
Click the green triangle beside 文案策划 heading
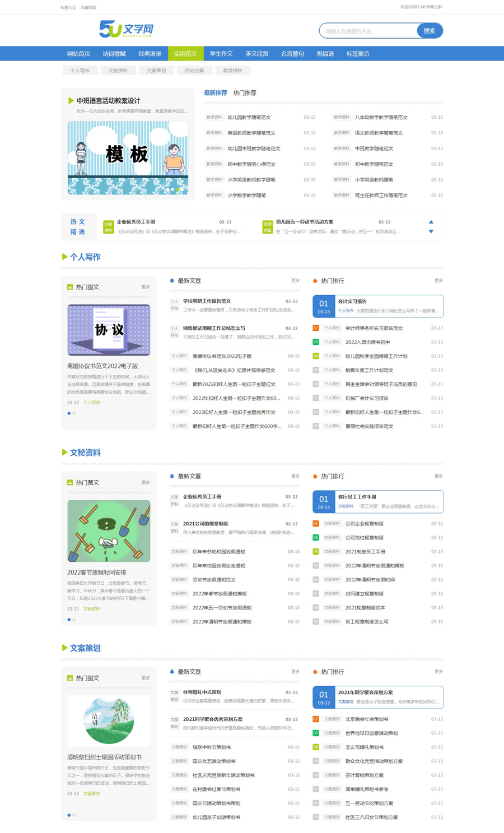click(64, 648)
